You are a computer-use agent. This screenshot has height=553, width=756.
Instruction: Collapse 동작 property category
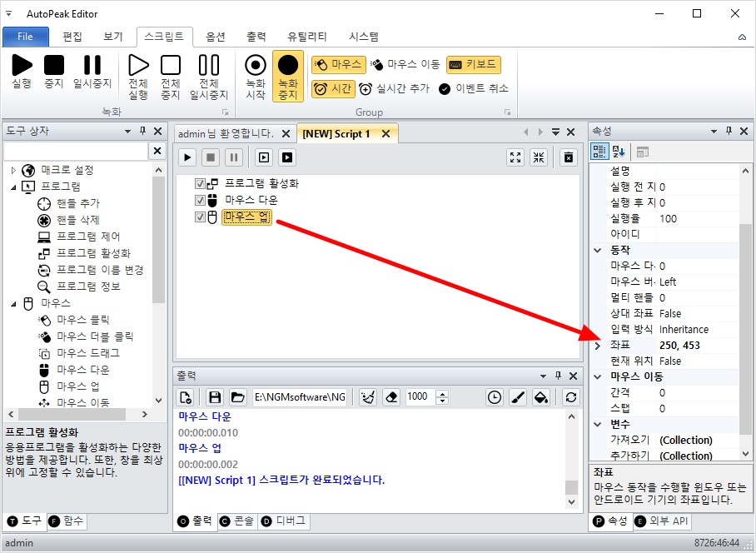pyautogui.click(x=597, y=250)
